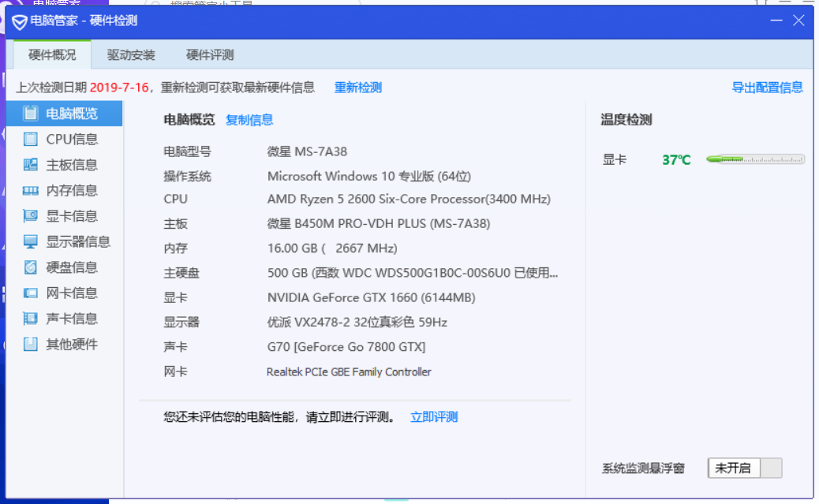Screen dimensions: 819x504
Task: Open the CPU信息 sidebar entry
Action: pos(65,139)
